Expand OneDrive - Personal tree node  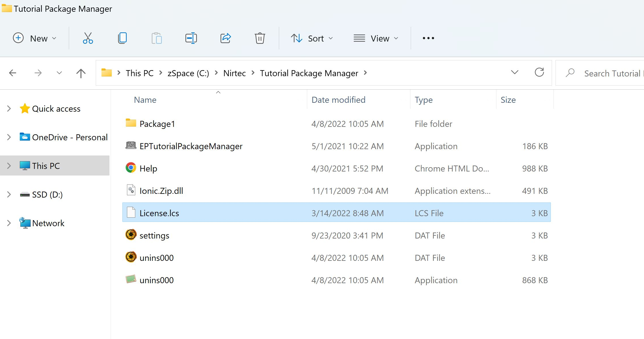click(x=9, y=137)
